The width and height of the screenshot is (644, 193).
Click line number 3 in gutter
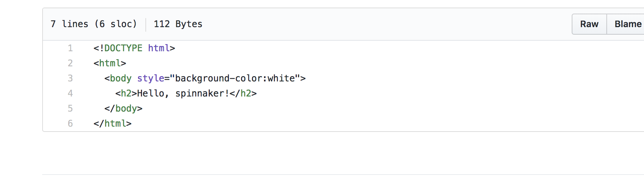70,78
